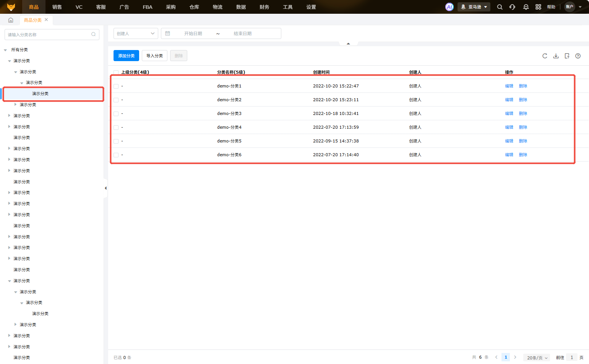Image resolution: width=589 pixels, height=364 pixels.
Task: Open the apps grid icon
Action: tap(538, 7)
